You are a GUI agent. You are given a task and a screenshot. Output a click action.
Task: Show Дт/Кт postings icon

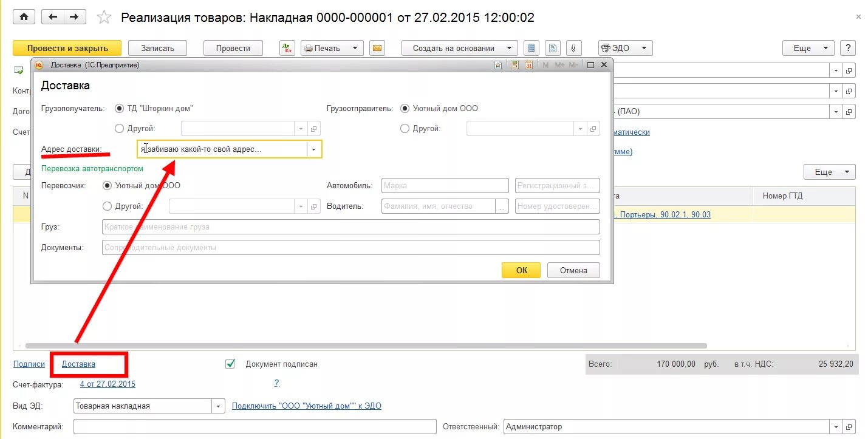point(288,48)
